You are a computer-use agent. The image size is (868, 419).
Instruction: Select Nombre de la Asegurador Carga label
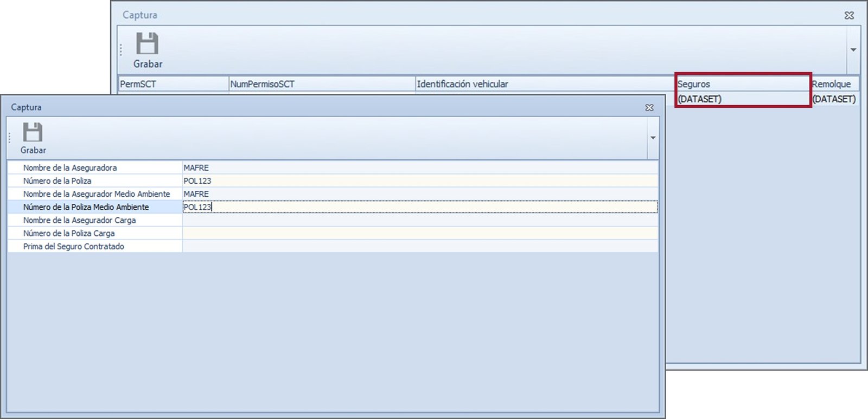coord(79,220)
